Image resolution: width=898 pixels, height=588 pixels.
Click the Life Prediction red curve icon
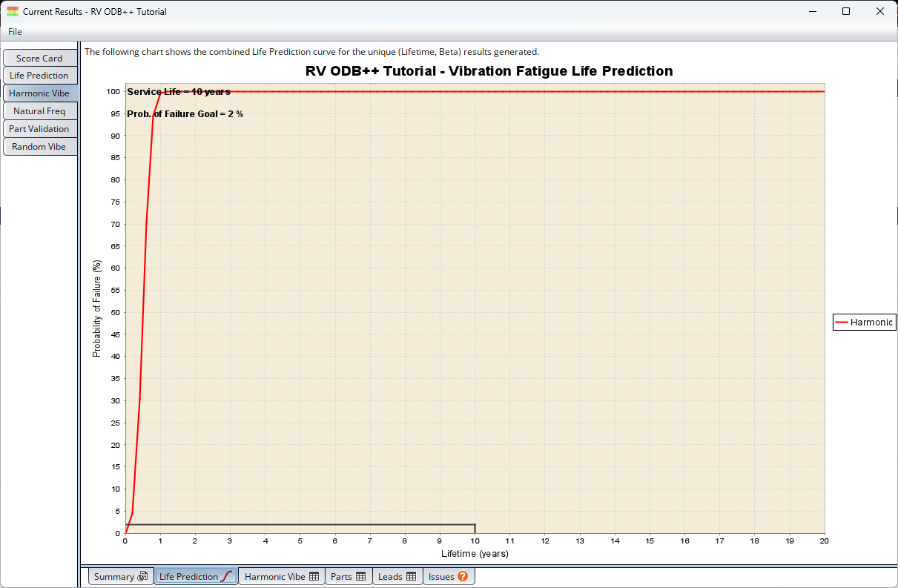click(x=228, y=576)
